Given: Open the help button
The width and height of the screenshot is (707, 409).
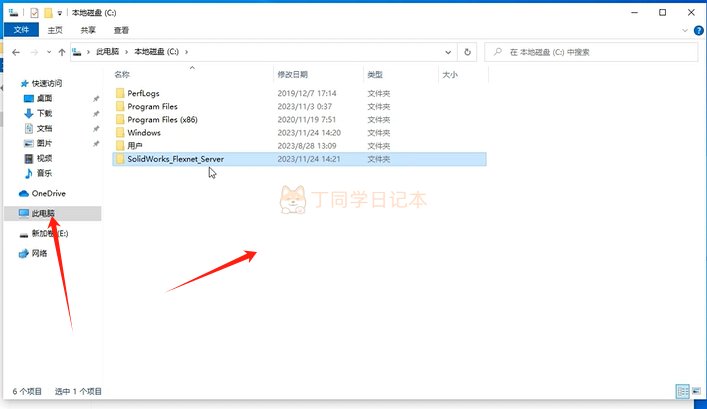Looking at the screenshot, I should (x=698, y=31).
